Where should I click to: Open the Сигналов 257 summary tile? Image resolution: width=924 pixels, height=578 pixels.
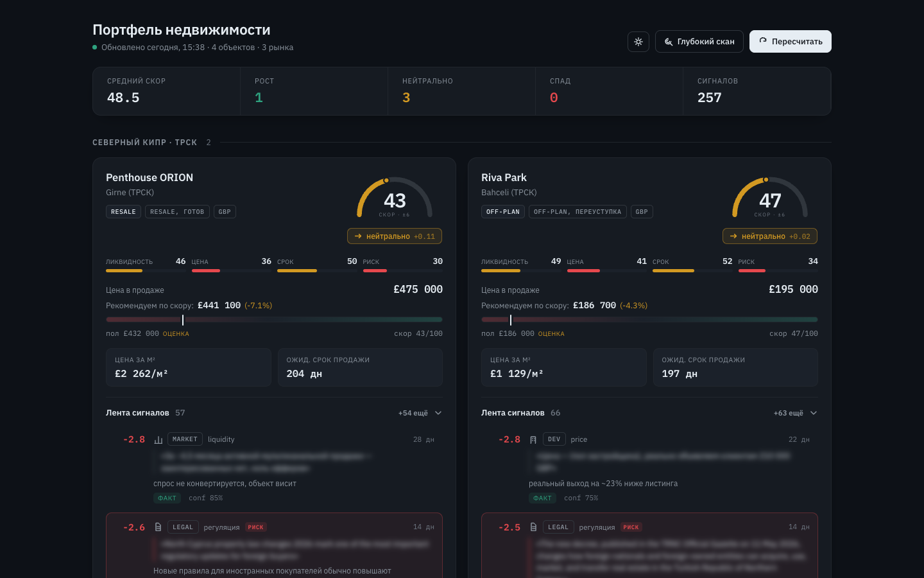click(757, 91)
